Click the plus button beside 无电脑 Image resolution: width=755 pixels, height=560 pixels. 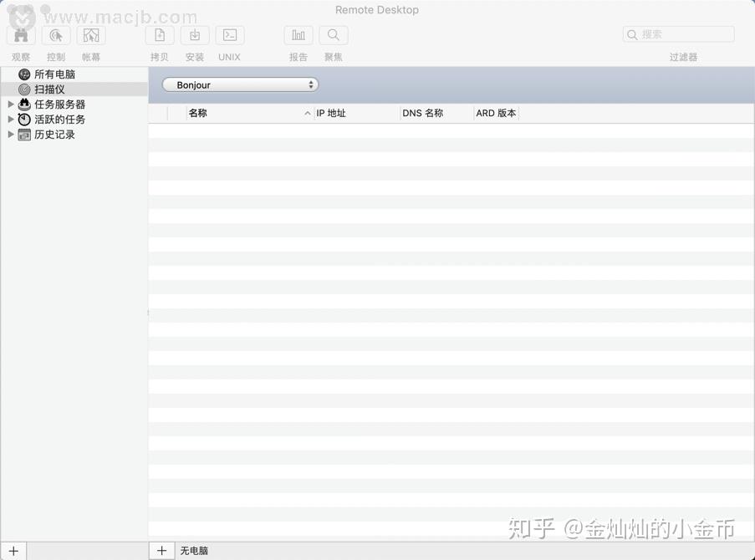pos(162,551)
